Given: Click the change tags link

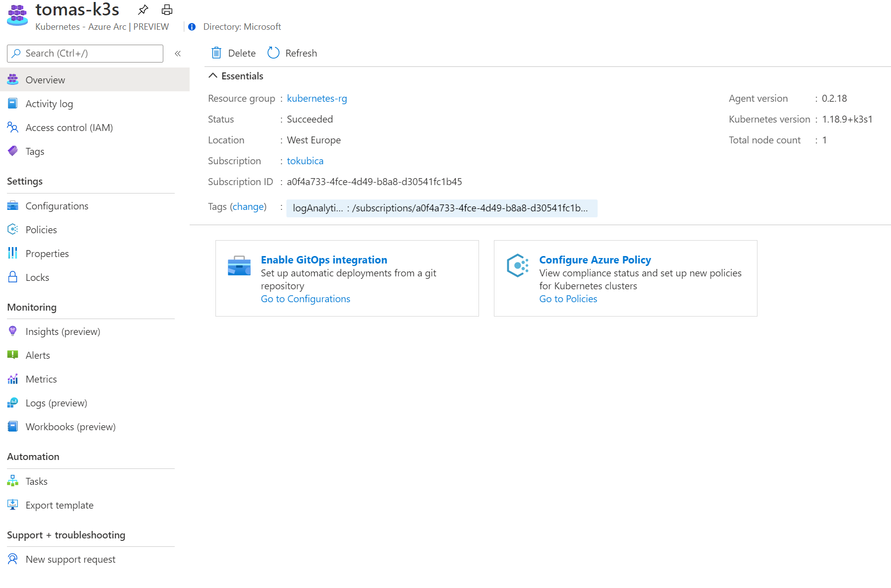Looking at the screenshot, I should point(248,206).
